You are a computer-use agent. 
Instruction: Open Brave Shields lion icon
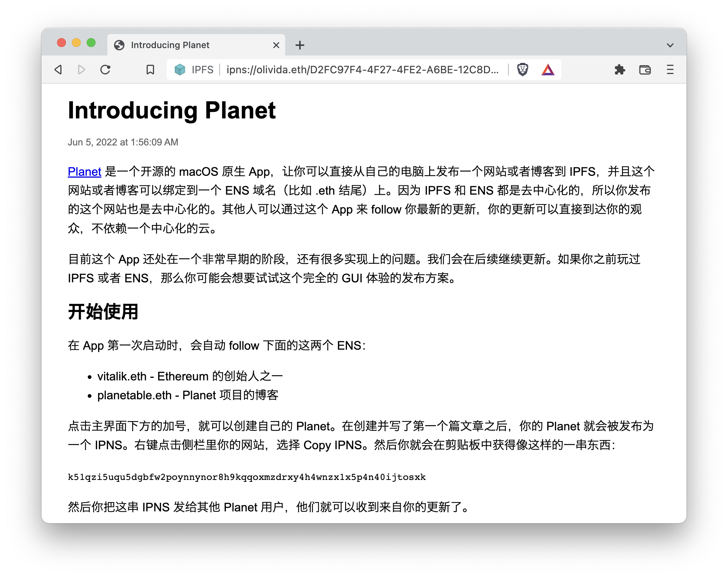click(x=522, y=70)
